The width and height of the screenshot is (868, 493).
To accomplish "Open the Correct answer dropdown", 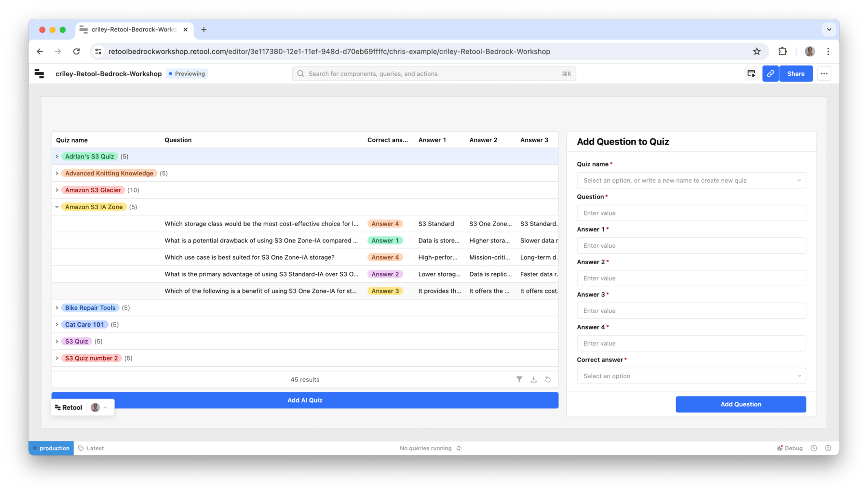I will click(691, 376).
